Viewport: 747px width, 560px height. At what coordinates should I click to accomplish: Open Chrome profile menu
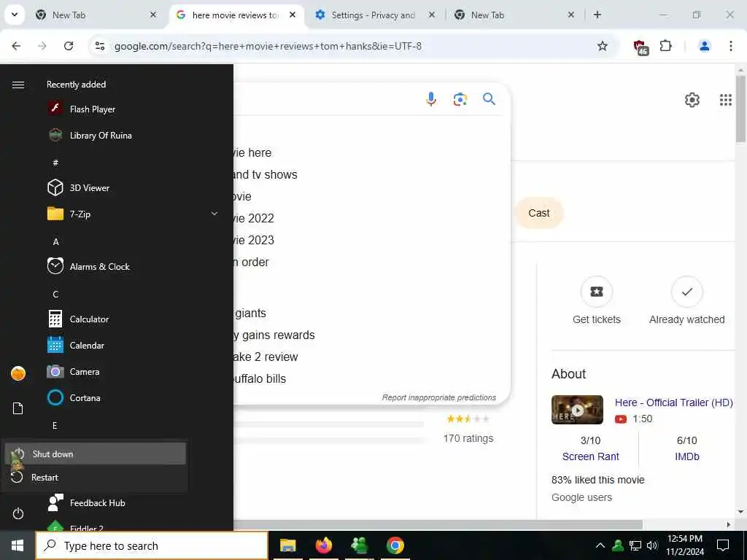tap(704, 46)
